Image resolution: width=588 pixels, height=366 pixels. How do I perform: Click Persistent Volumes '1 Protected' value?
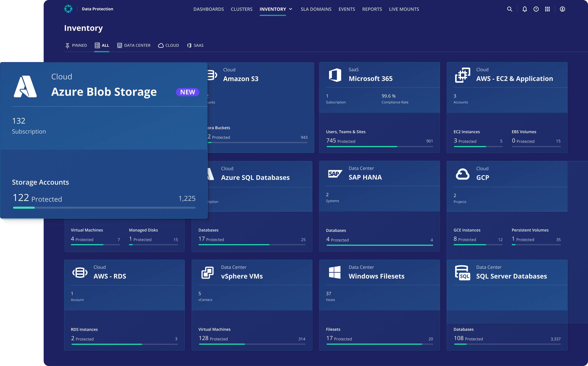pyautogui.click(x=523, y=239)
